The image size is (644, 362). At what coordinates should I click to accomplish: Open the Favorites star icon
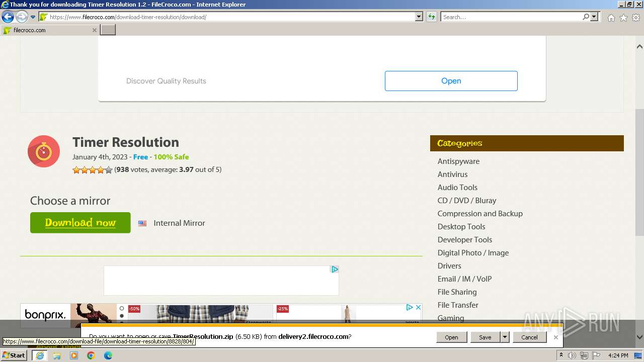tap(623, 18)
